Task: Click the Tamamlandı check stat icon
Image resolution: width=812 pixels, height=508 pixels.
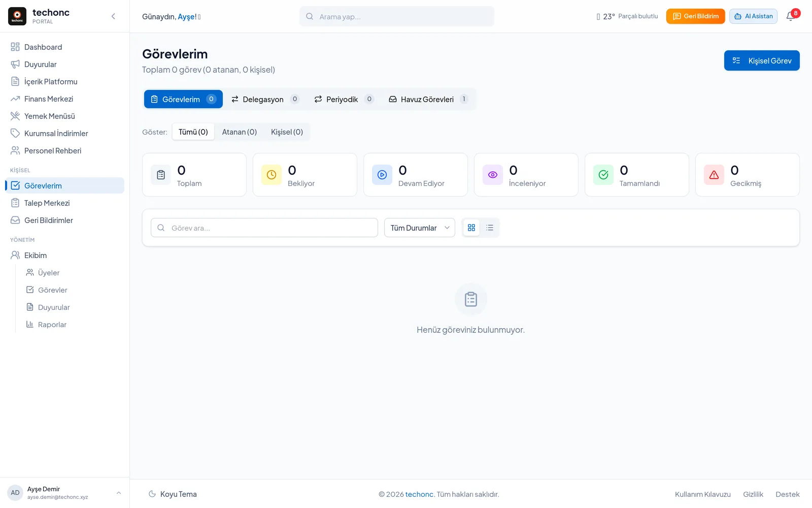Action: pos(603,175)
